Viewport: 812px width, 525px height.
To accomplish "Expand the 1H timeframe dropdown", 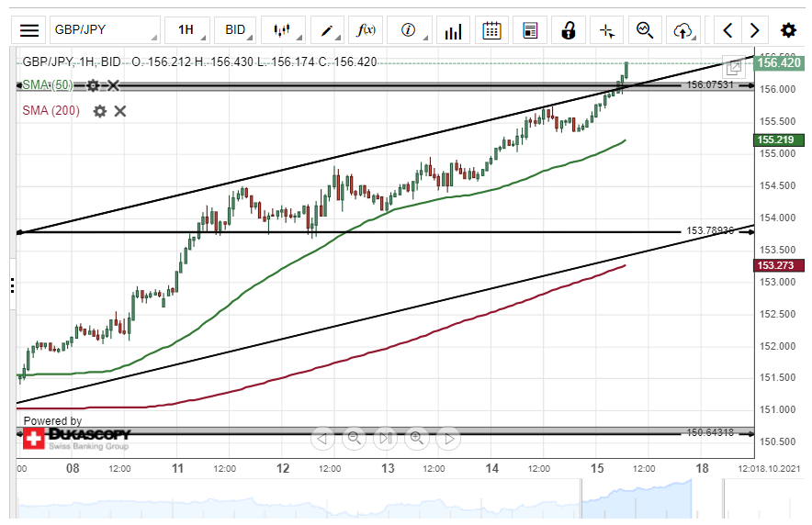I will click(187, 30).
